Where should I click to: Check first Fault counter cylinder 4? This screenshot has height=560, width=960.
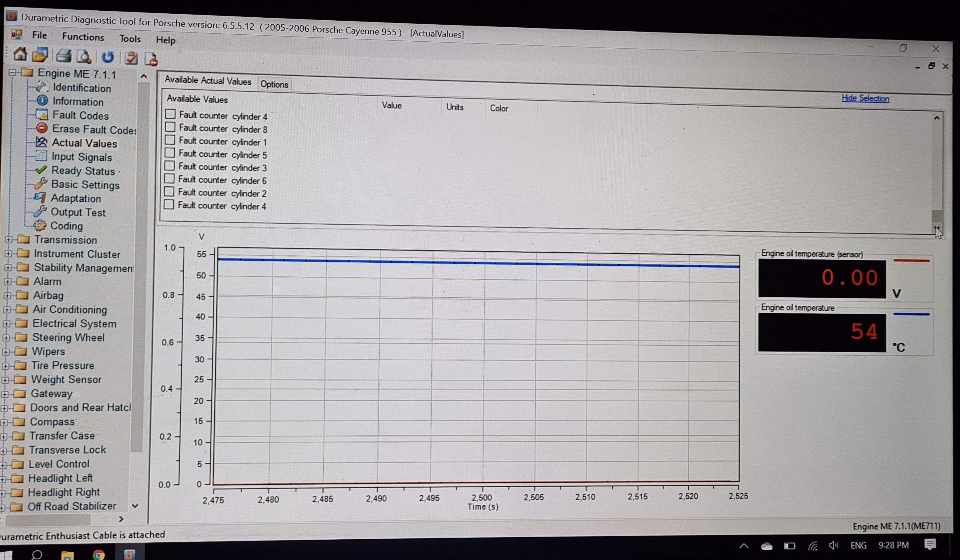pos(170,114)
